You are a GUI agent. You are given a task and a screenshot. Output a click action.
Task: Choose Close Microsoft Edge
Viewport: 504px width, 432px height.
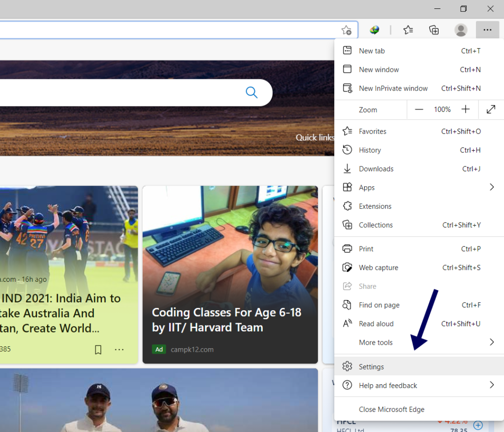point(391,409)
